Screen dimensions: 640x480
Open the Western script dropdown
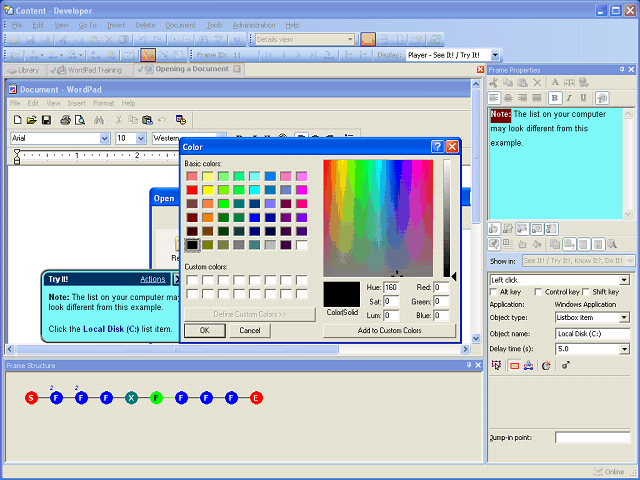click(221, 135)
